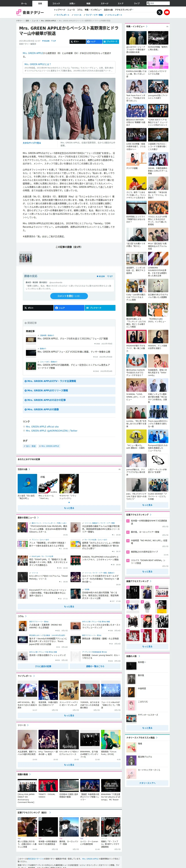Open the small article image thumbnail under この記事の画像
This screenshot has width=186, height=868.
(x=26, y=258)
